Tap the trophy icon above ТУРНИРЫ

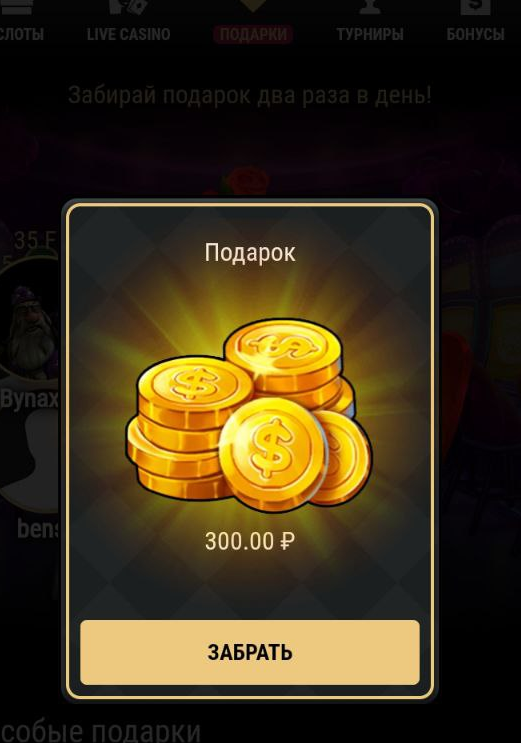coord(370,6)
